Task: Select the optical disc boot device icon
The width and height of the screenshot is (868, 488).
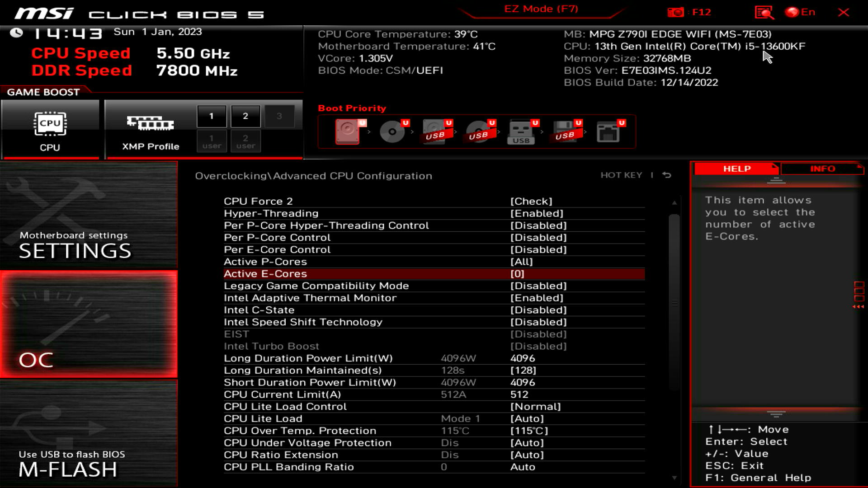Action: tap(392, 131)
